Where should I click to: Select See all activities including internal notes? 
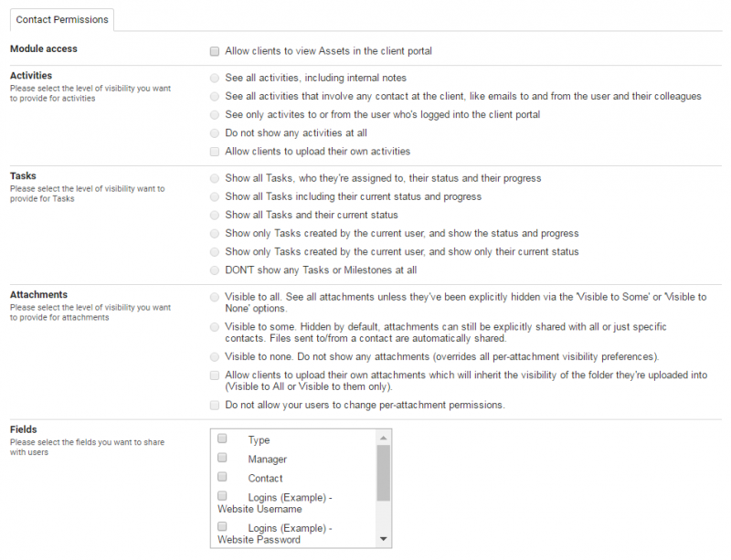(214, 79)
